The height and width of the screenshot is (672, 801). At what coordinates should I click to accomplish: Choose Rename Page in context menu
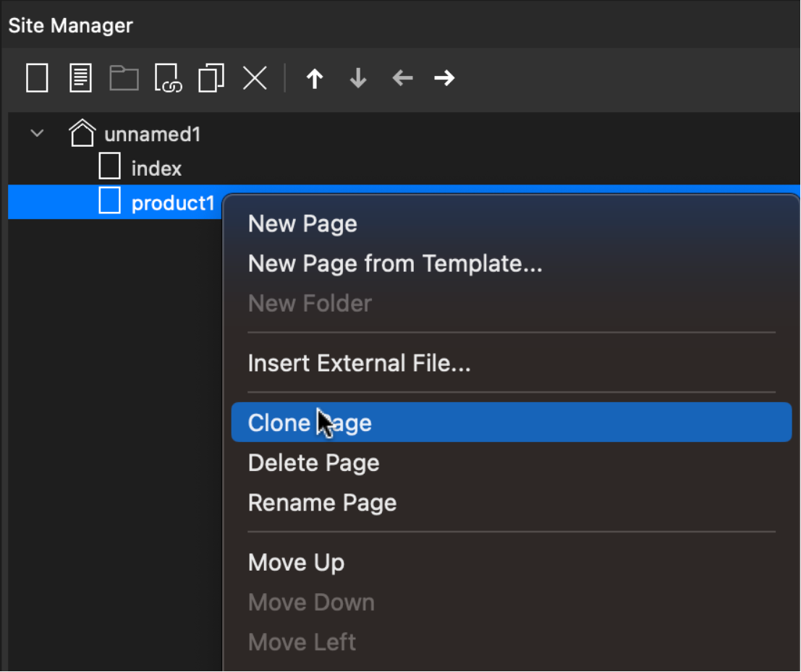[322, 503]
